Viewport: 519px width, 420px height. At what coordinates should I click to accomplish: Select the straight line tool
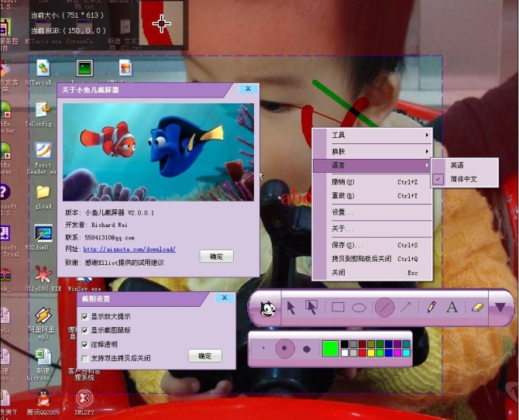click(x=384, y=307)
